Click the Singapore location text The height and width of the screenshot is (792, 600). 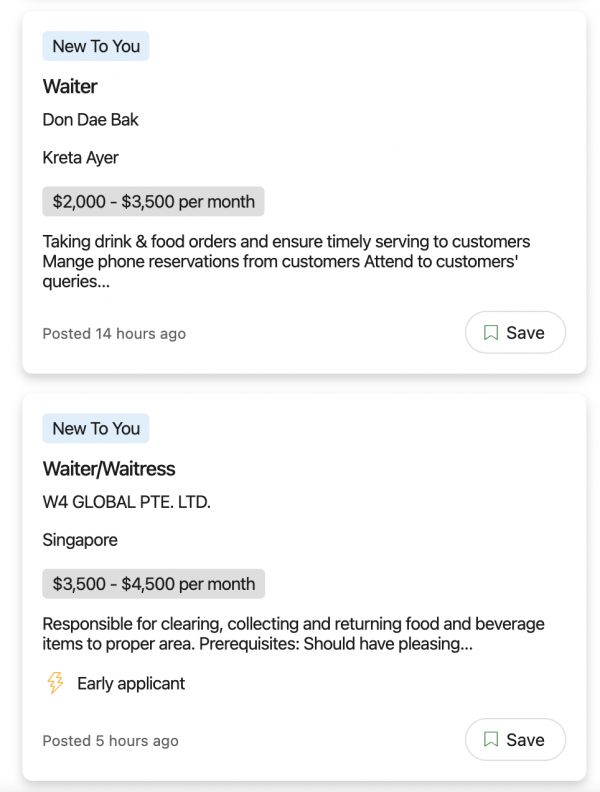click(x=80, y=540)
